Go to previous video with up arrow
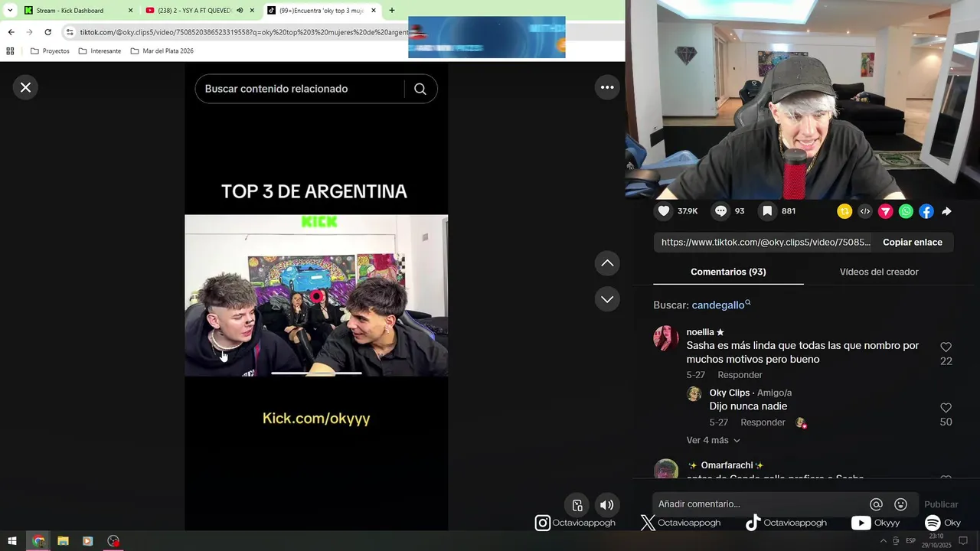 607,263
